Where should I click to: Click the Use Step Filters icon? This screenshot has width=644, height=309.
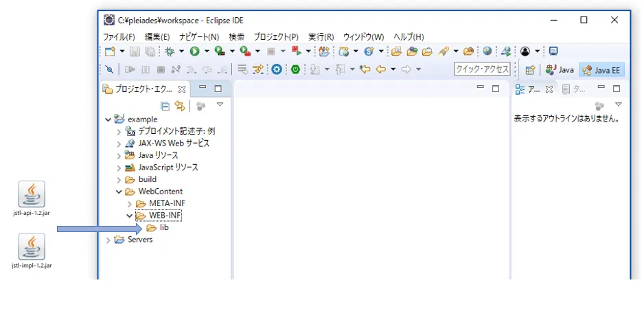(258, 69)
